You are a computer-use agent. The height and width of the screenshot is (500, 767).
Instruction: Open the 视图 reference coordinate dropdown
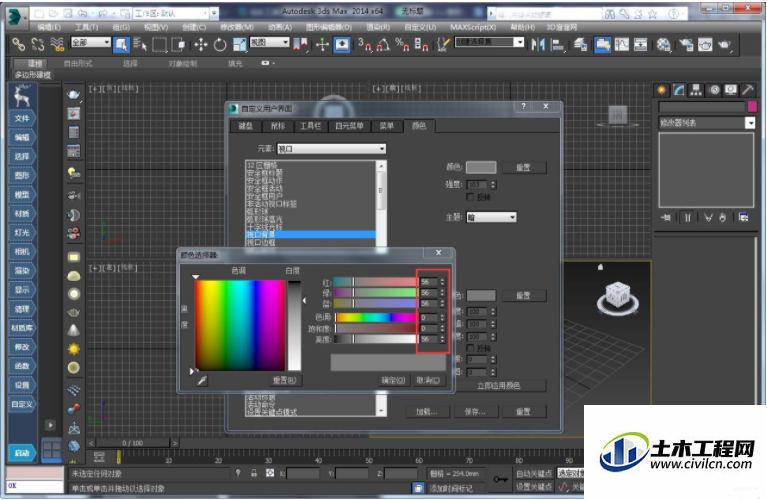pyautogui.click(x=270, y=43)
